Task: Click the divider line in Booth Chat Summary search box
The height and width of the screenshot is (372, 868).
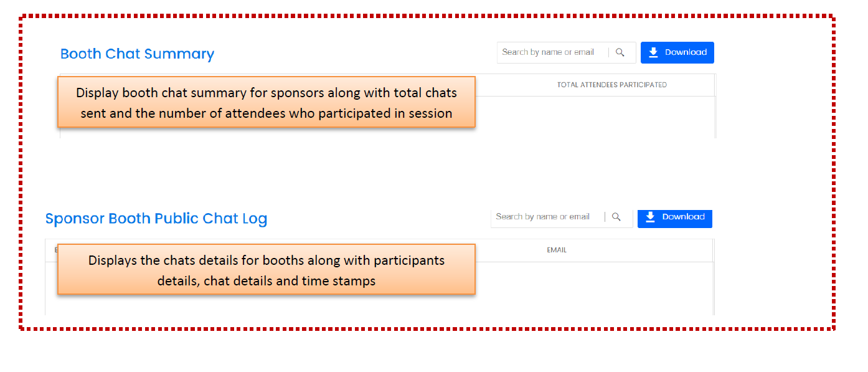Action: point(609,53)
